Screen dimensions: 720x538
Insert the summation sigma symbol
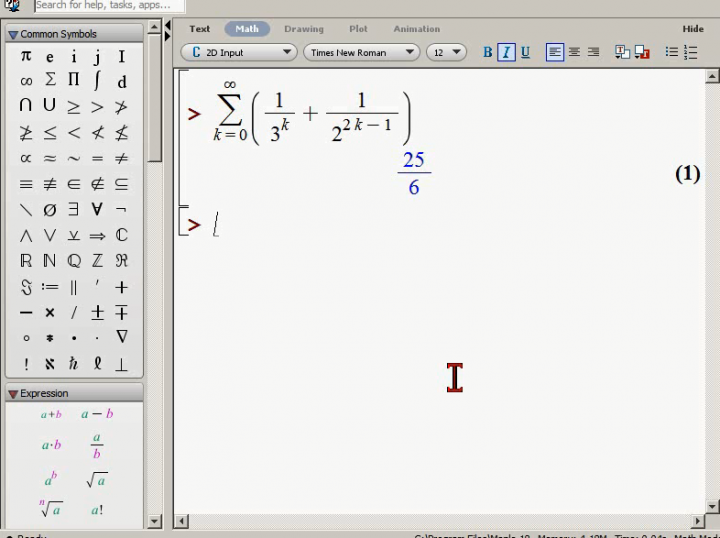(50, 80)
